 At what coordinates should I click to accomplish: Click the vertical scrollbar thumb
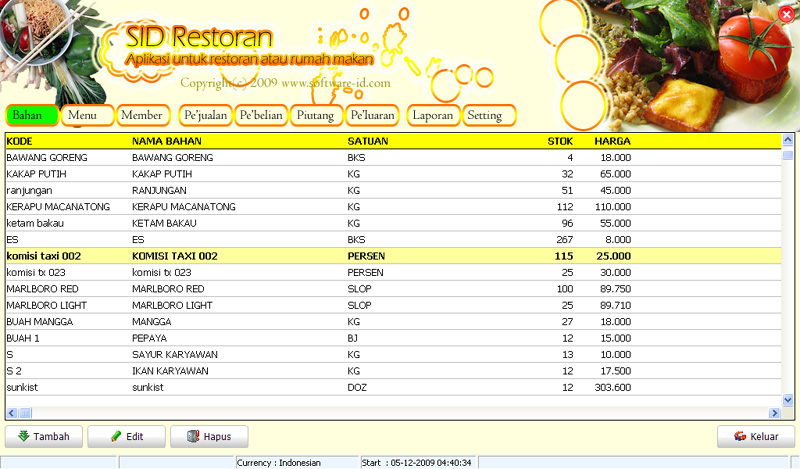[787, 155]
